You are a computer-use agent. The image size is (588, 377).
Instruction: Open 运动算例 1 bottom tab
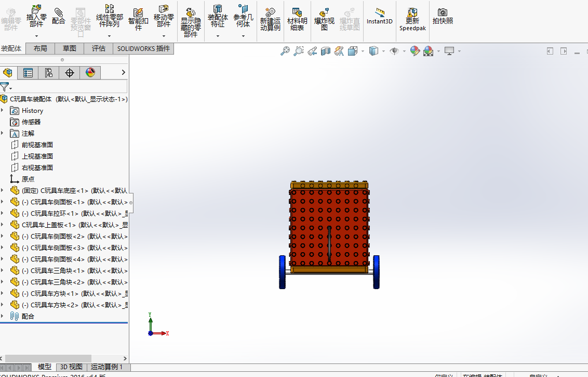coord(107,367)
